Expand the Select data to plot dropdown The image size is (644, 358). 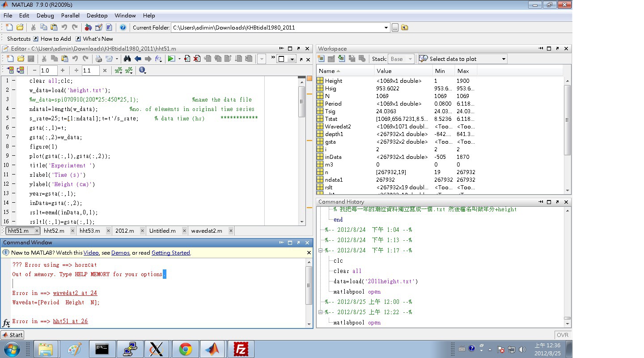(504, 59)
